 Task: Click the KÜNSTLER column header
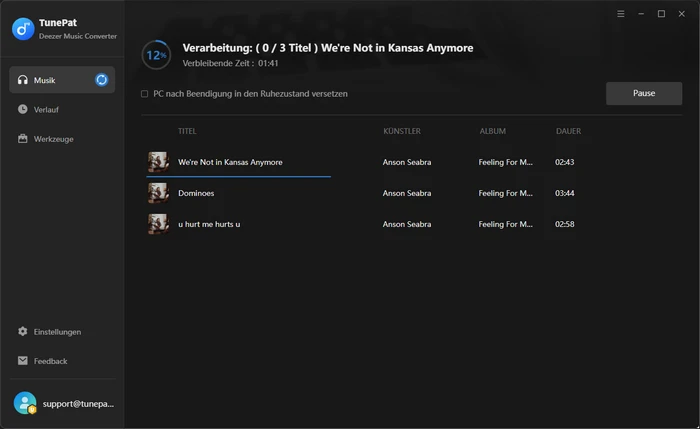point(402,131)
